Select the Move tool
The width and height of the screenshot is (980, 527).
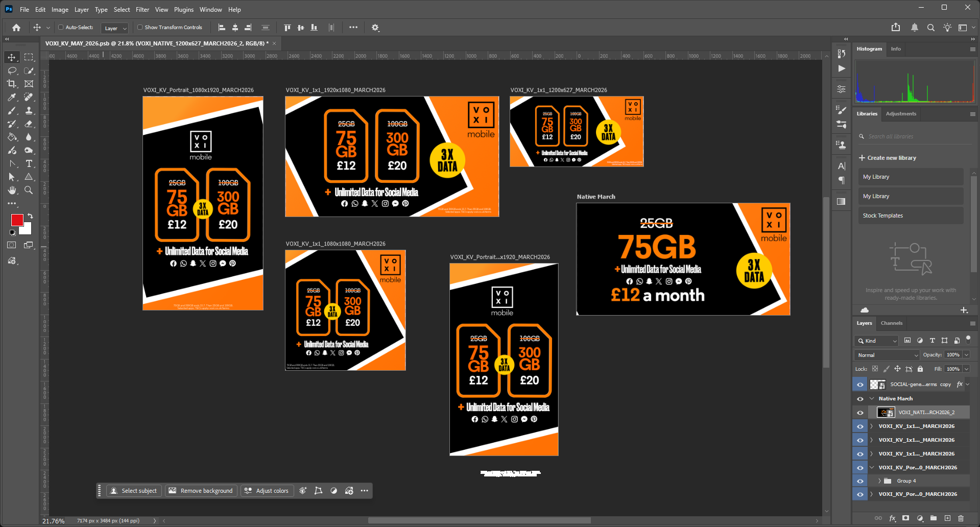(x=12, y=57)
